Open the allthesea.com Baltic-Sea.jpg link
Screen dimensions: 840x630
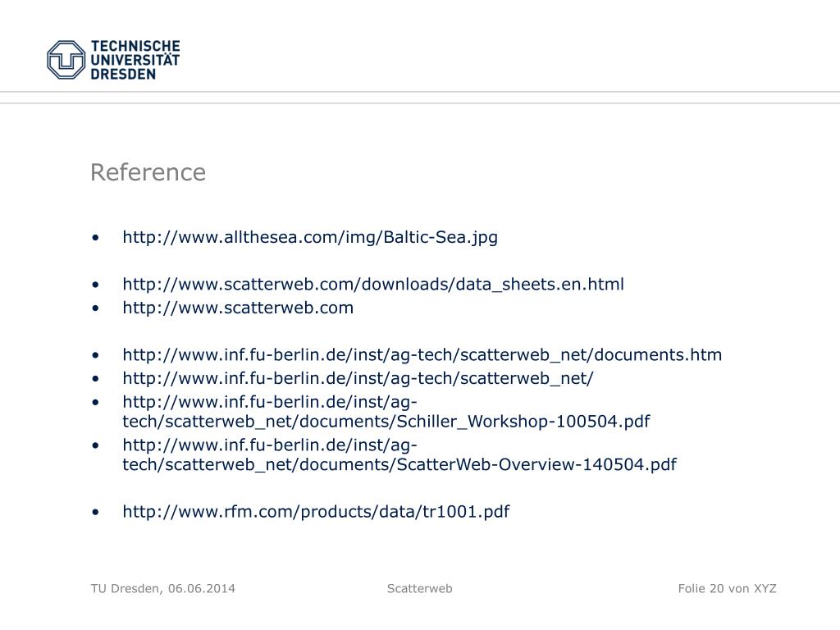[x=310, y=237]
